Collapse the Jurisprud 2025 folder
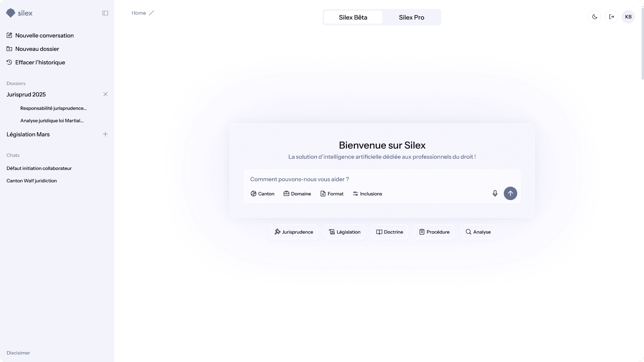Screen dimensions: 644x362 (105, 94)
